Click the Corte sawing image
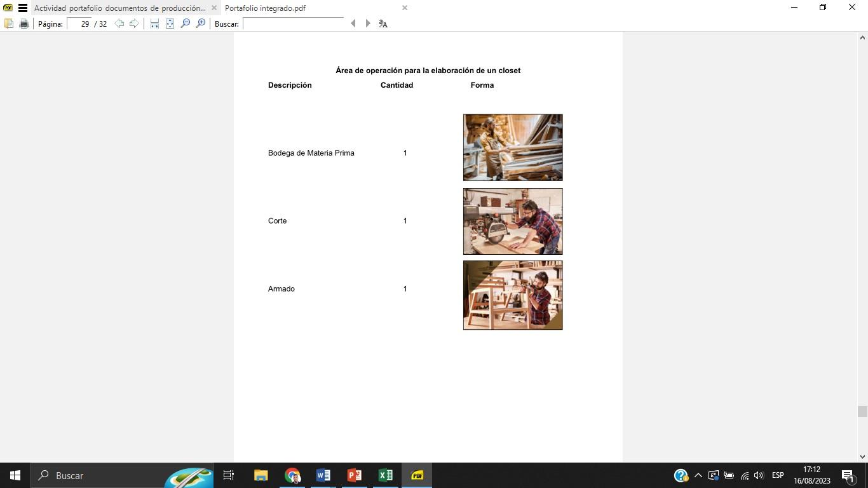The image size is (868, 488). pos(513,221)
